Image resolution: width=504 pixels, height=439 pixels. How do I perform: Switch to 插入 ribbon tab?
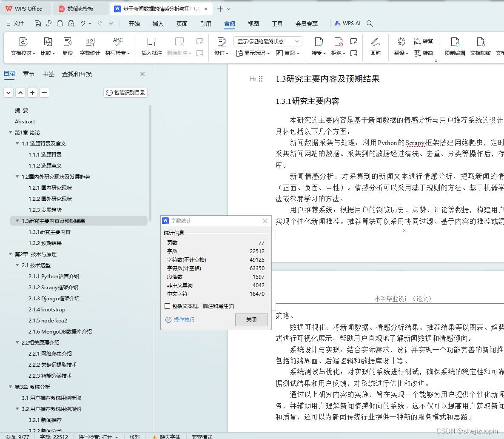click(158, 24)
